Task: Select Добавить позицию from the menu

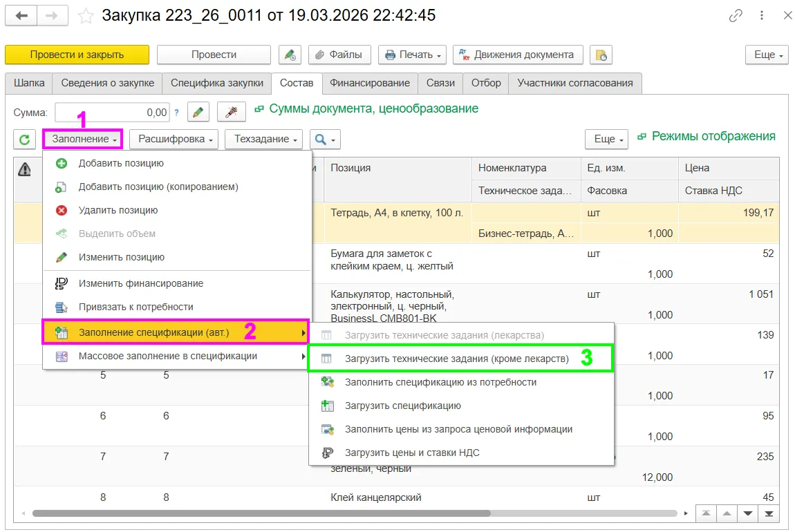Action: pyautogui.click(x=176, y=163)
